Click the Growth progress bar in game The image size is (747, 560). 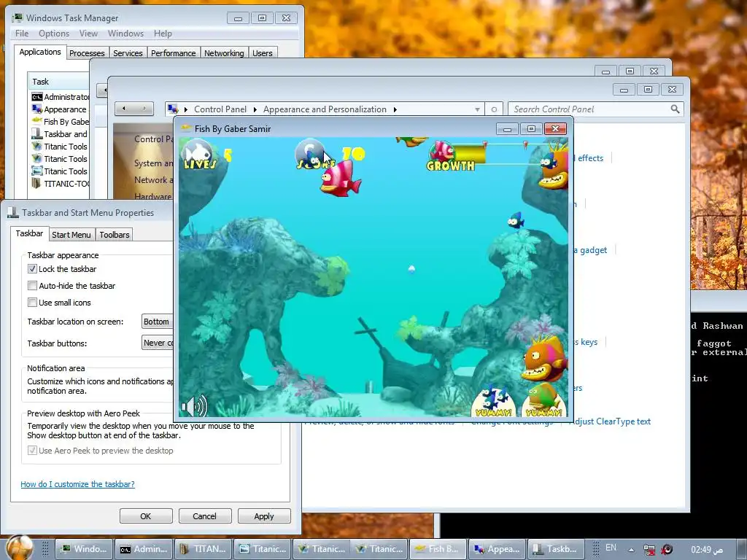[491, 153]
